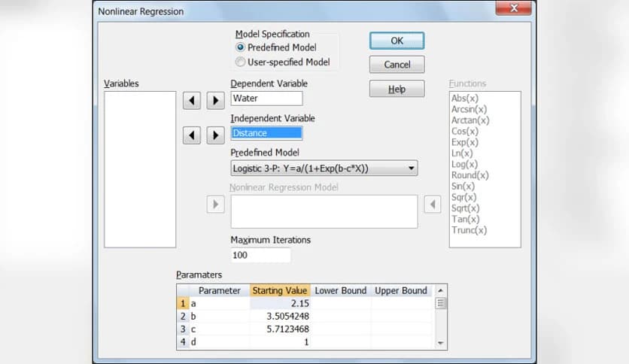Confirm with the OK button
Image resolution: width=629 pixels, height=364 pixels.
(x=397, y=41)
